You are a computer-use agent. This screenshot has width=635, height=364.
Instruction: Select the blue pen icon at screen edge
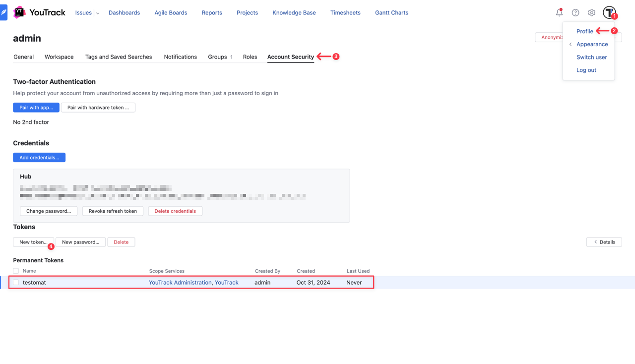click(4, 12)
